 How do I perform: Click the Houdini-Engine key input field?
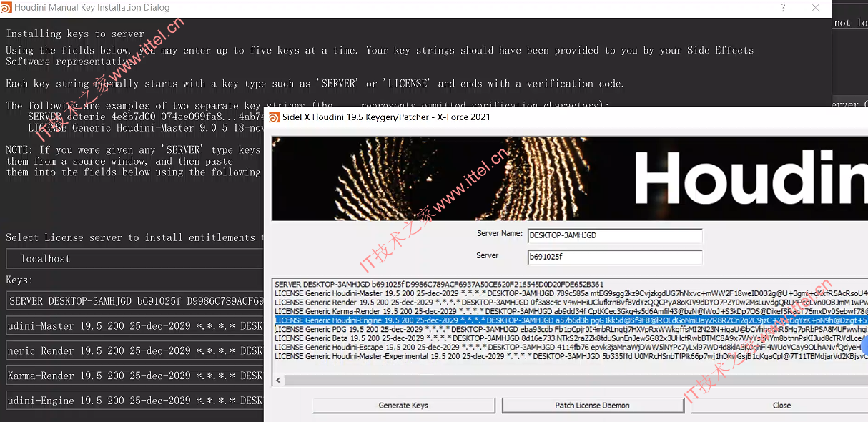click(136, 401)
